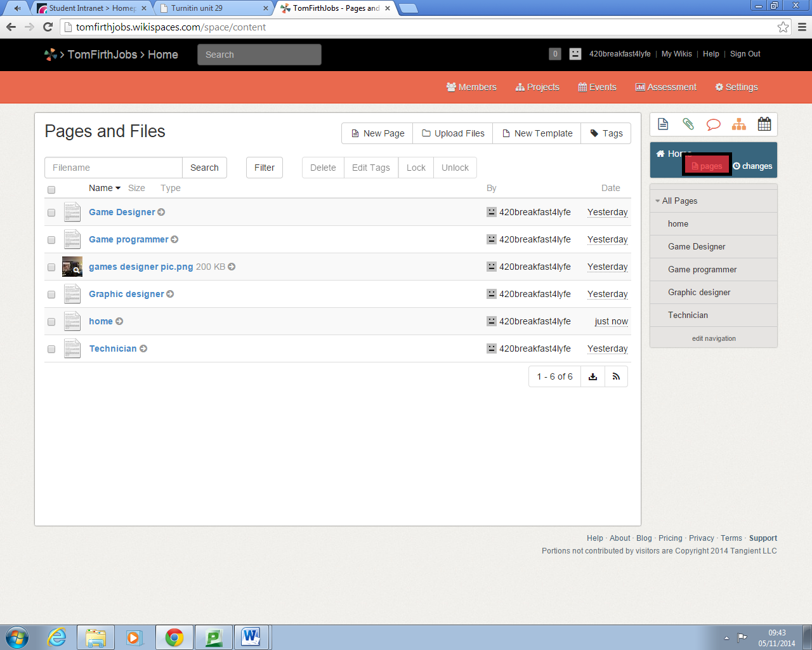812x650 pixels.
Task: Open the projects hierarchy icon in sidebar
Action: (739, 124)
